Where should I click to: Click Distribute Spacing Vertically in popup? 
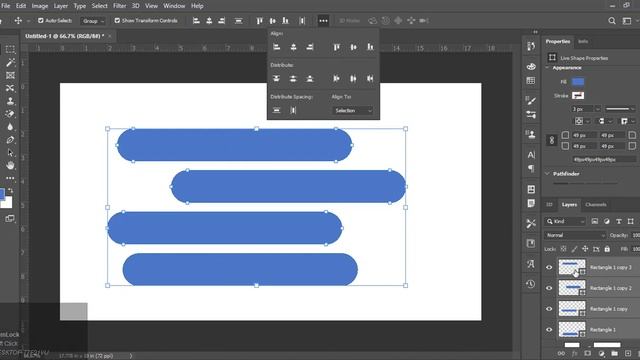(x=276, y=110)
